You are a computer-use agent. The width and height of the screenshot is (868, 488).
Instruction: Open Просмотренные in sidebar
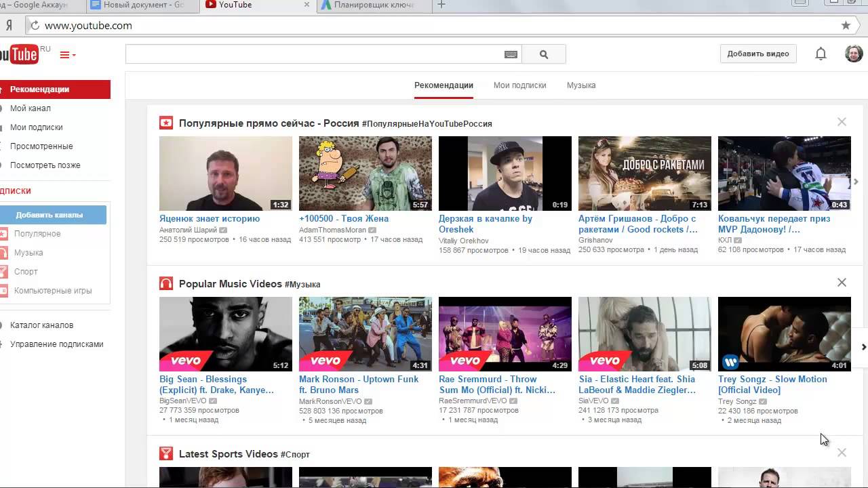point(41,146)
